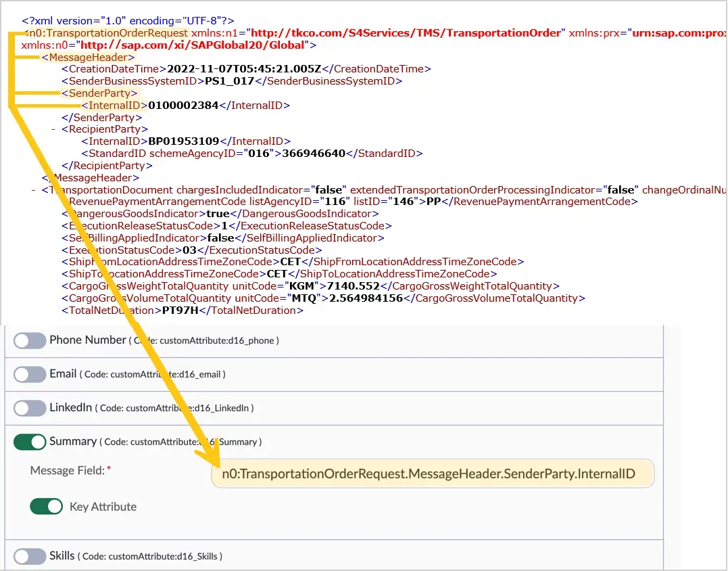Click the CargoGrossWeightTotalQuantity value 7140.552

point(354,286)
